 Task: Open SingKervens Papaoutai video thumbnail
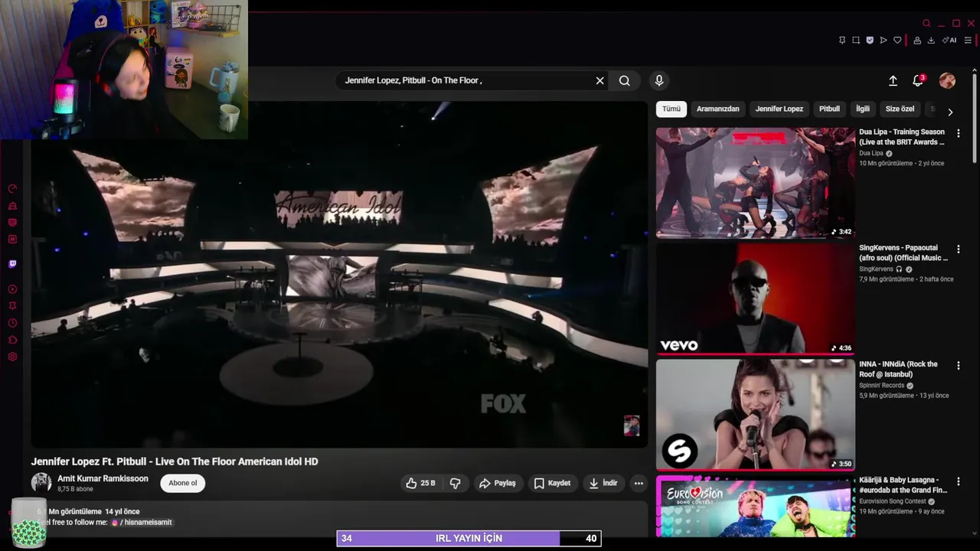click(756, 298)
